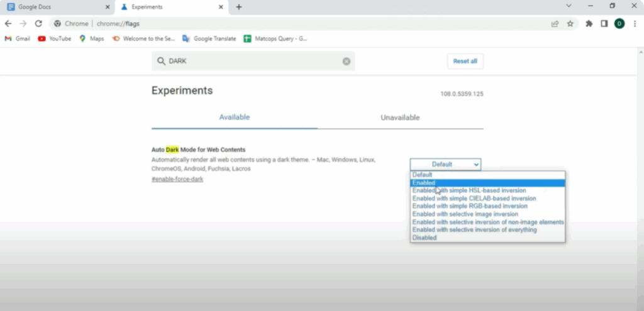The width and height of the screenshot is (644, 311).
Task: Toggle the side panel icon
Action: tap(604, 24)
